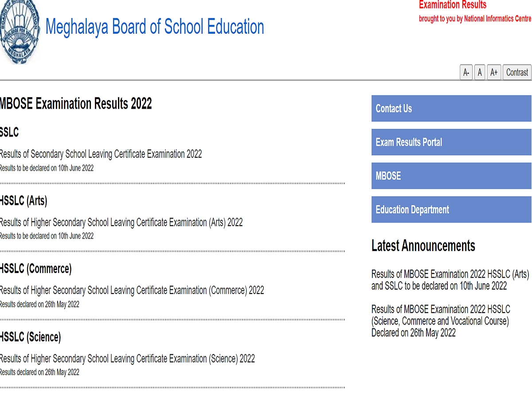Click the A+ font size control
Screen dimensions: 532x399
click(494, 72)
